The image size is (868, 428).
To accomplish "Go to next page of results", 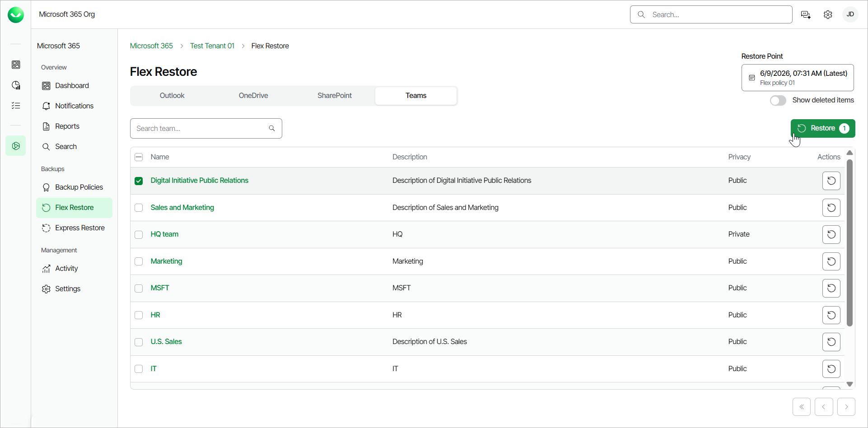I will pyautogui.click(x=846, y=407).
